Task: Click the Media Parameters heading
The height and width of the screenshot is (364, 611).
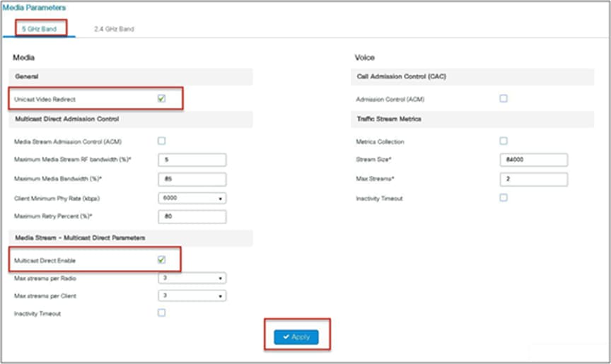Action: tap(34, 7)
